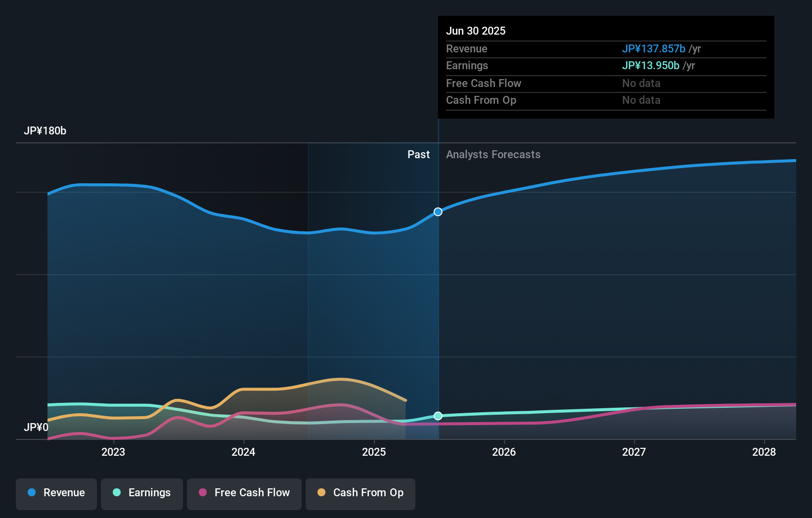Click the blue Revenue legend dot

(x=33, y=493)
